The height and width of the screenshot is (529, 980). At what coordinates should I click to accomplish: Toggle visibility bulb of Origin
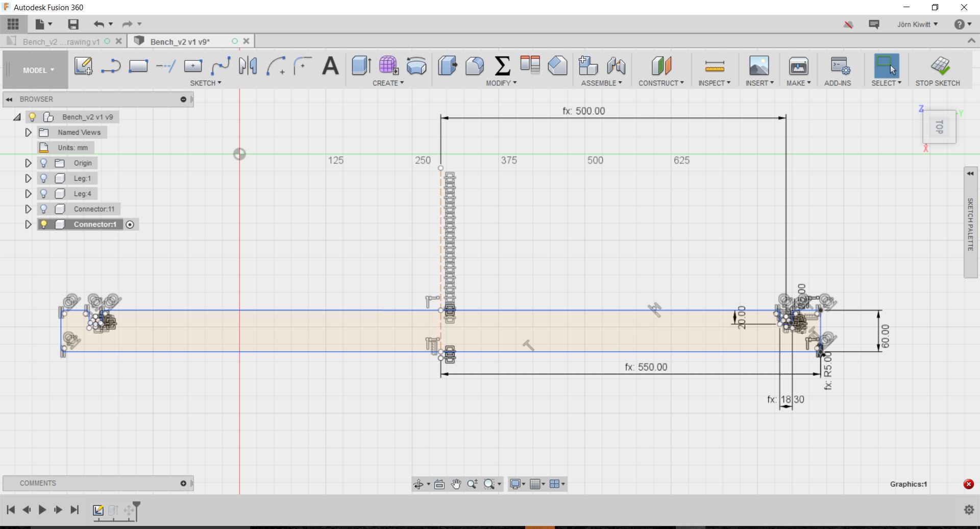(x=44, y=163)
